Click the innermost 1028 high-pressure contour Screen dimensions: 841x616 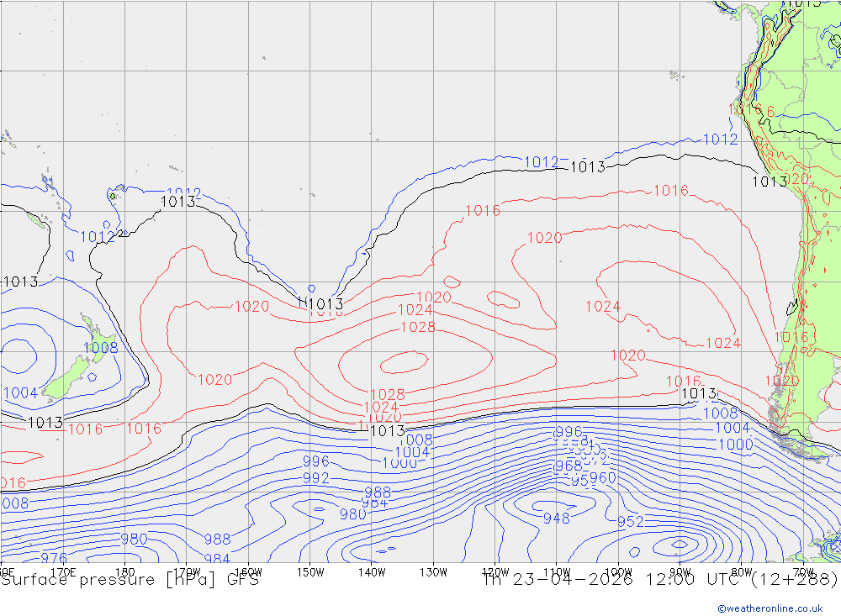[x=405, y=362]
